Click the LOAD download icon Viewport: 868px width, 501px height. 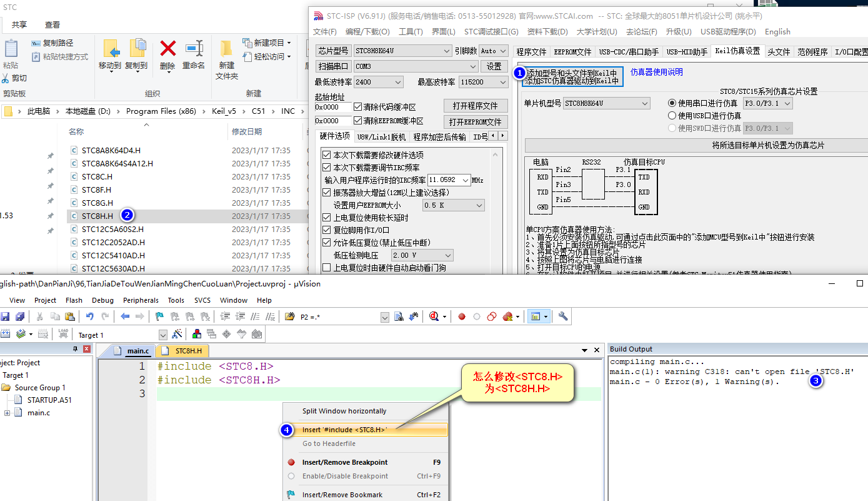click(63, 335)
